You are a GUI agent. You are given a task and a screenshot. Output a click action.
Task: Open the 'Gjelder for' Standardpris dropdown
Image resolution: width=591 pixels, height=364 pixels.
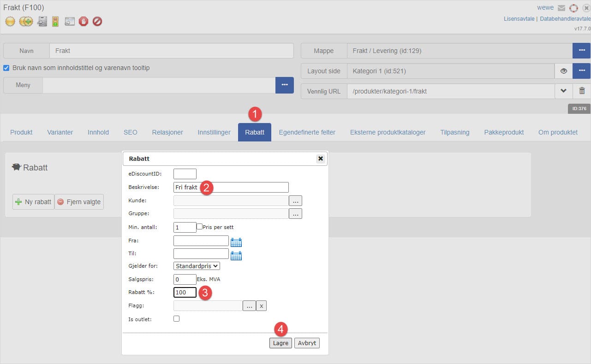197,266
